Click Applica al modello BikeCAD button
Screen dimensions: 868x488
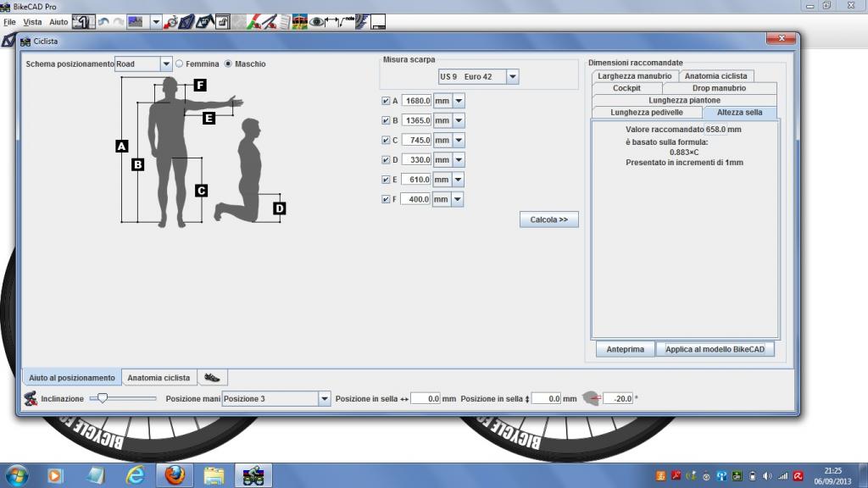pyautogui.click(x=715, y=349)
